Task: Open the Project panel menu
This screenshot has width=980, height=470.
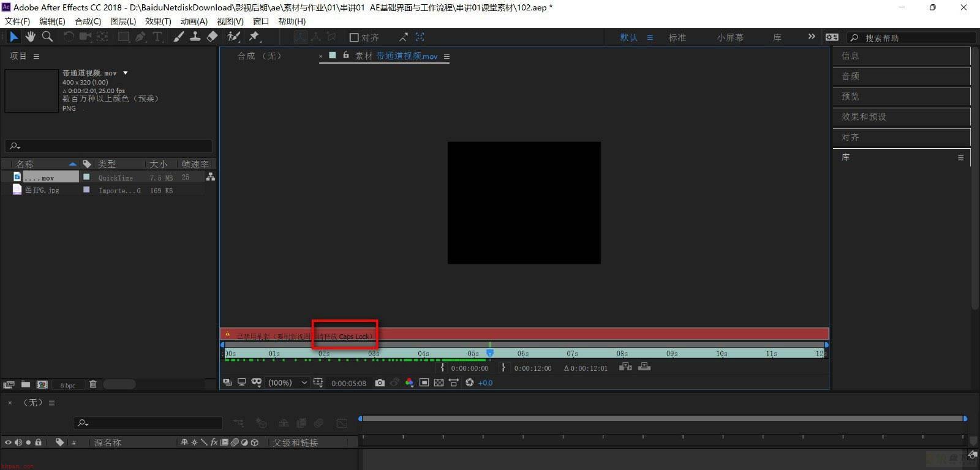Action: click(36, 56)
